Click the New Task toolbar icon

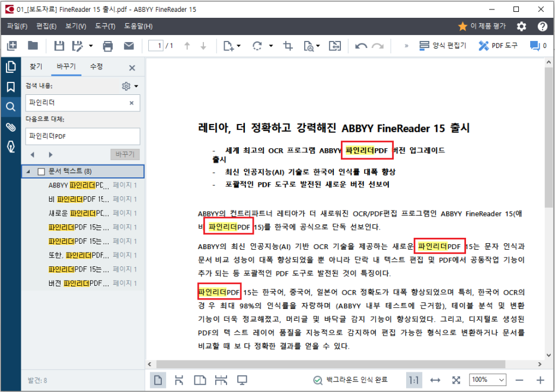click(x=12, y=46)
